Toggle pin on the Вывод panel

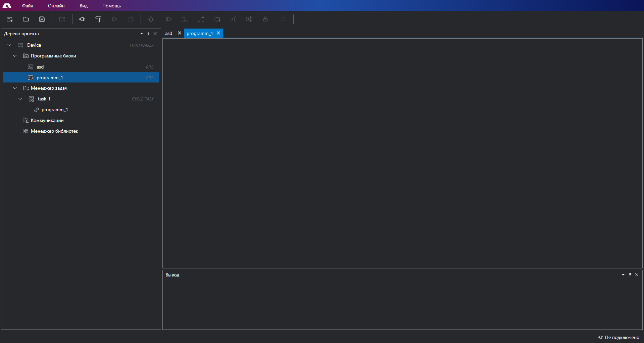(x=630, y=275)
